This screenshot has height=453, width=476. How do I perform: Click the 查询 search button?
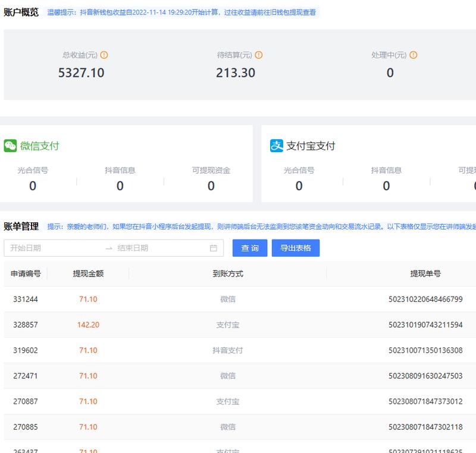(249, 248)
